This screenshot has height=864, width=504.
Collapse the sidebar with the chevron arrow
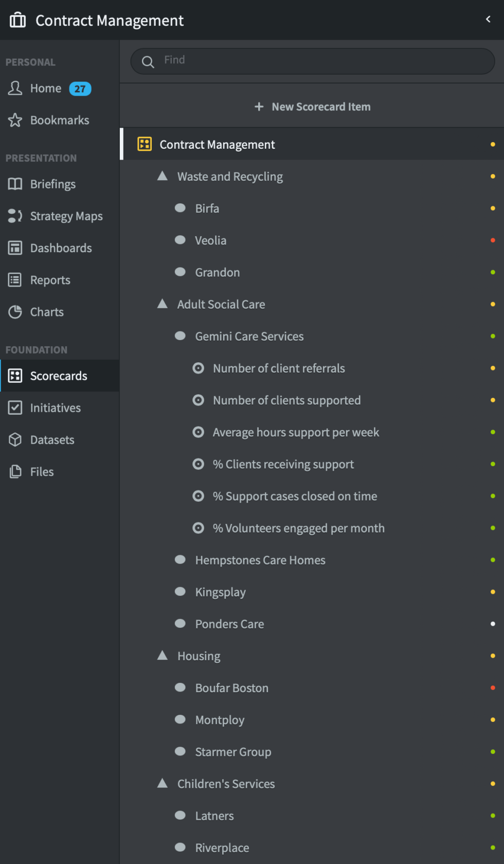pos(488,20)
